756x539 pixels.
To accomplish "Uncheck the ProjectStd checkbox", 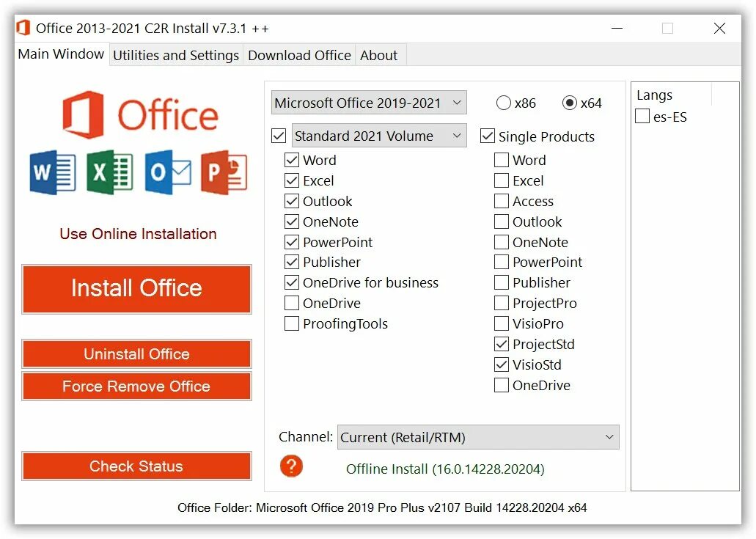I will pos(502,344).
